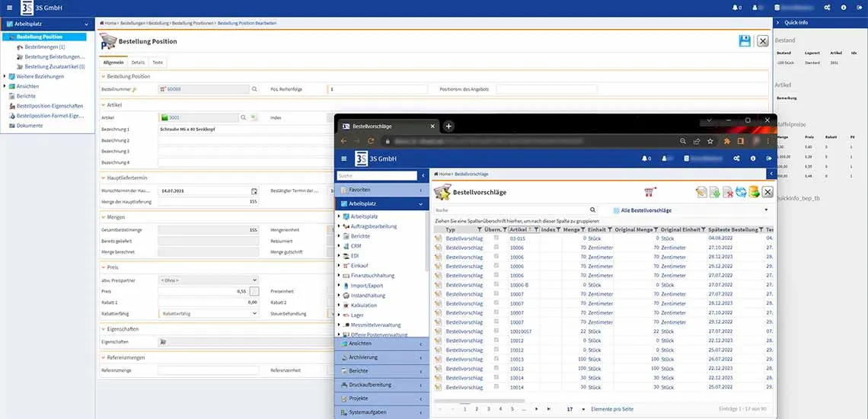Tick the Übern. checkbox for article 10010057
Viewport: 868px width, 419px height.
click(497, 331)
